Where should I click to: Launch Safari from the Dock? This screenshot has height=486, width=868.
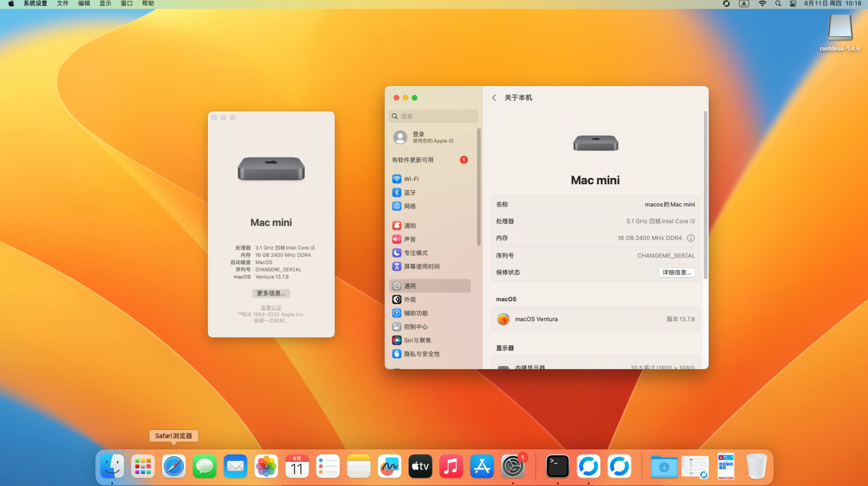pyautogui.click(x=174, y=467)
